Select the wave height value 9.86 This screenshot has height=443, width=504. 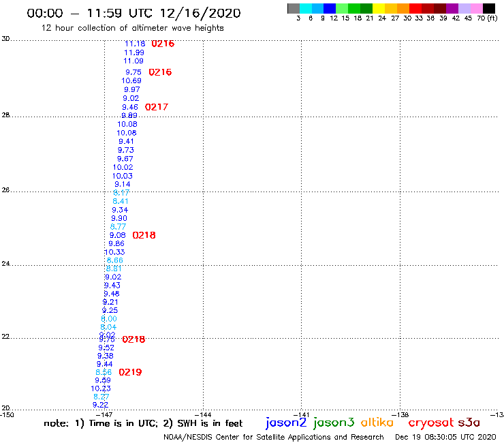click(116, 244)
